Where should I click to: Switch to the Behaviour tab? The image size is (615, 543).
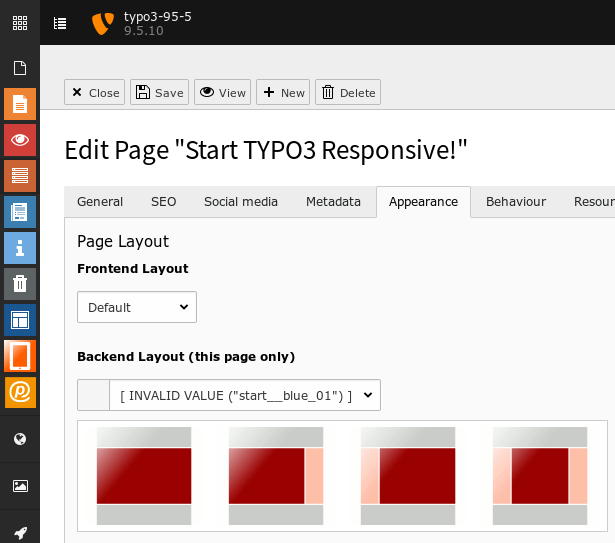coord(516,202)
